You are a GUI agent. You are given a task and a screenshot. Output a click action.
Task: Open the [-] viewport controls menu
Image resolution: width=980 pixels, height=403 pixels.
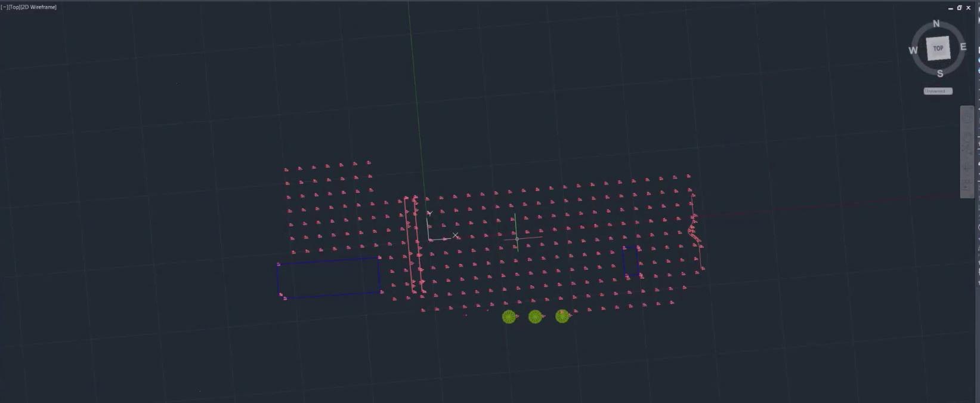(4, 7)
